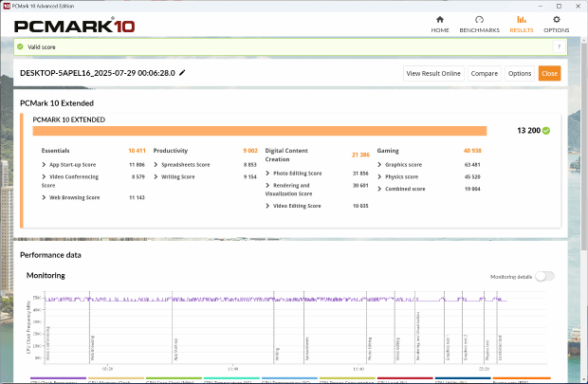This screenshot has height=384, width=588.
Task: Click the Essentials heading
Action: tap(56, 151)
